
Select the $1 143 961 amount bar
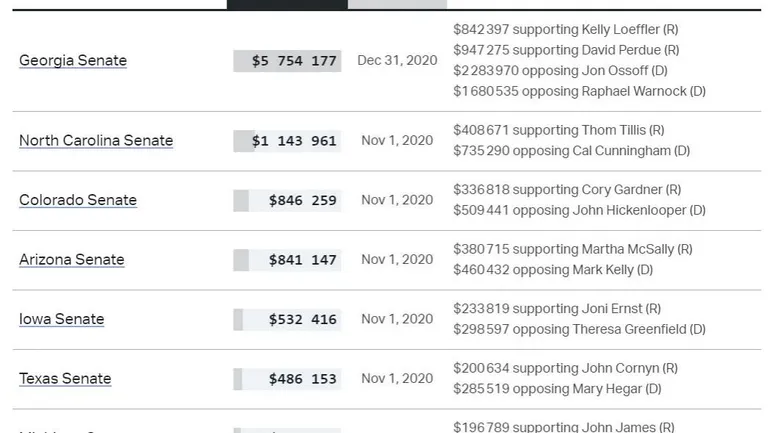(288, 141)
